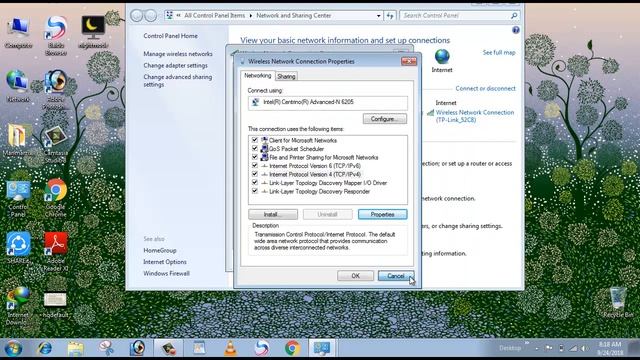
Task: Open Internet Options link
Action: pos(165,262)
